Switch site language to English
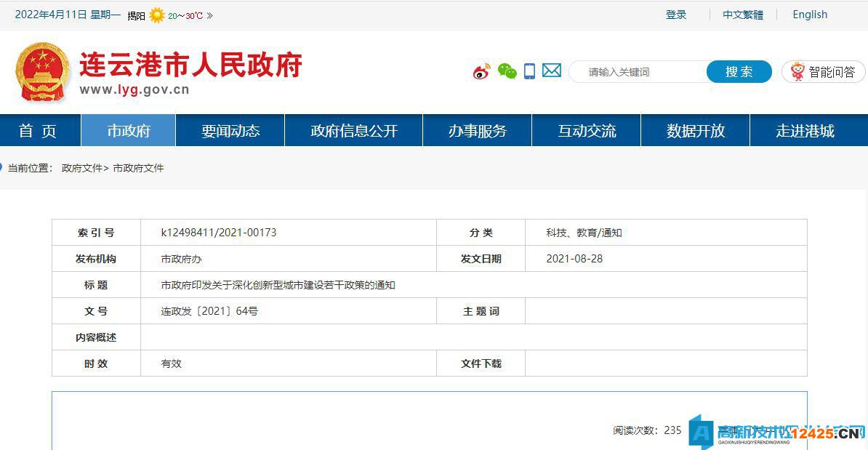This screenshot has width=868, height=450. click(x=810, y=15)
